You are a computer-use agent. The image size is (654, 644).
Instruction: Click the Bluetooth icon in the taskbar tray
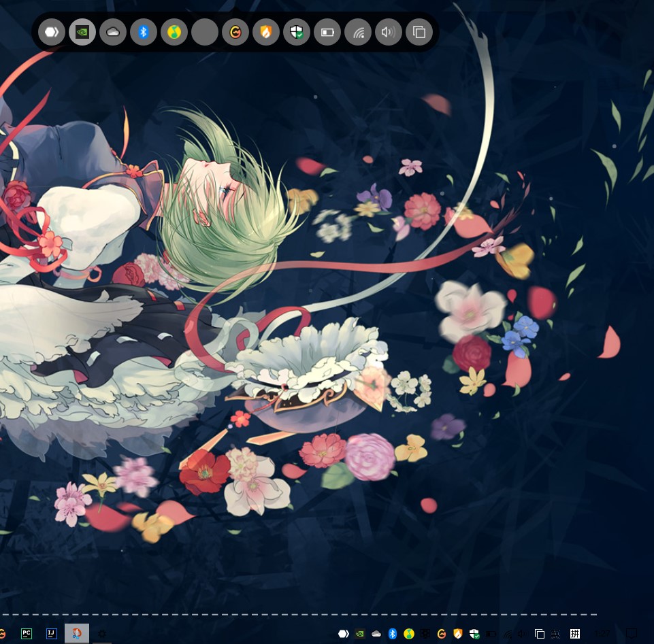(393, 634)
